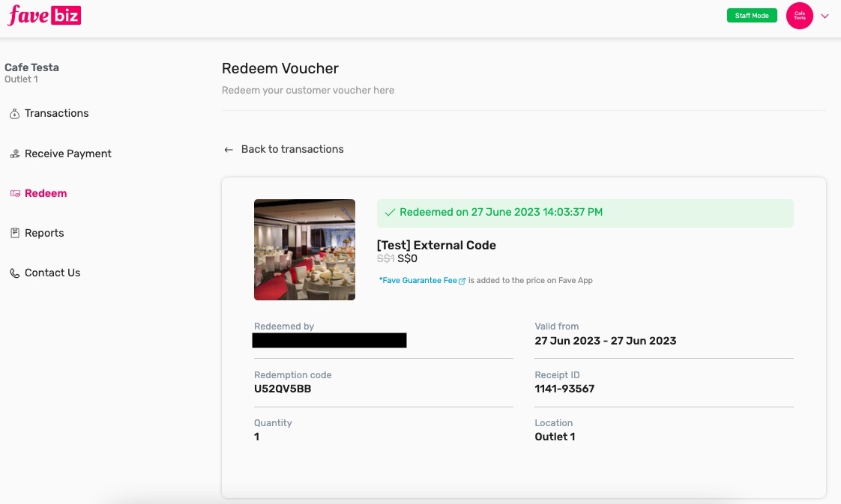Screen dimensions: 841x504
Task: Click the Contact Us phone icon
Action: (x=14, y=273)
